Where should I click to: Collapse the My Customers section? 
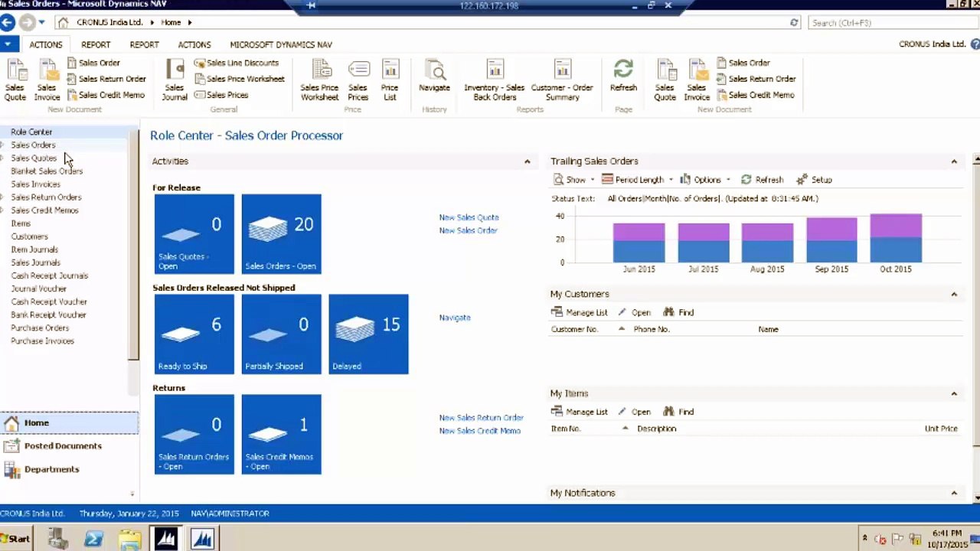(x=954, y=295)
